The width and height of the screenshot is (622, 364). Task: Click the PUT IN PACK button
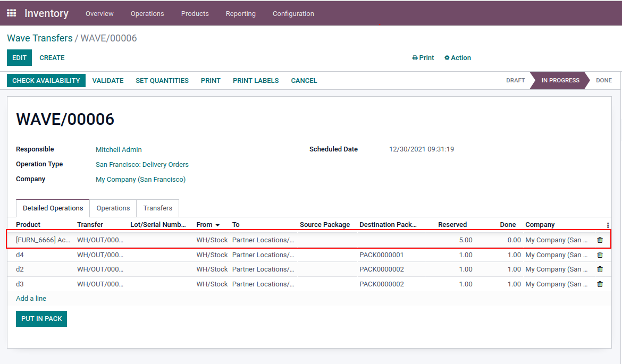(x=41, y=319)
